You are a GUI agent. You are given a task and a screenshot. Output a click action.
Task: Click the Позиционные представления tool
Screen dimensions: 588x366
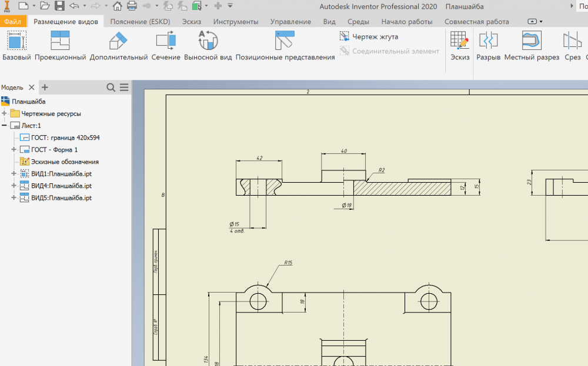click(x=285, y=46)
